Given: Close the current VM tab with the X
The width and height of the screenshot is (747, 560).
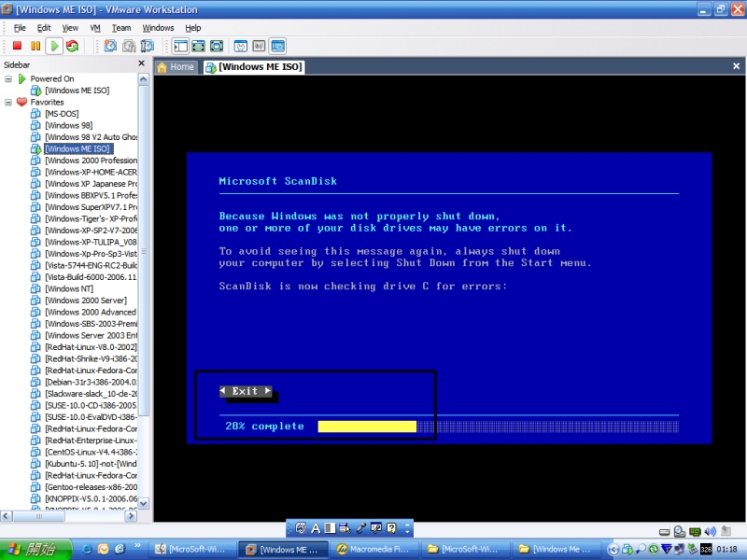Looking at the screenshot, I should (737, 66).
